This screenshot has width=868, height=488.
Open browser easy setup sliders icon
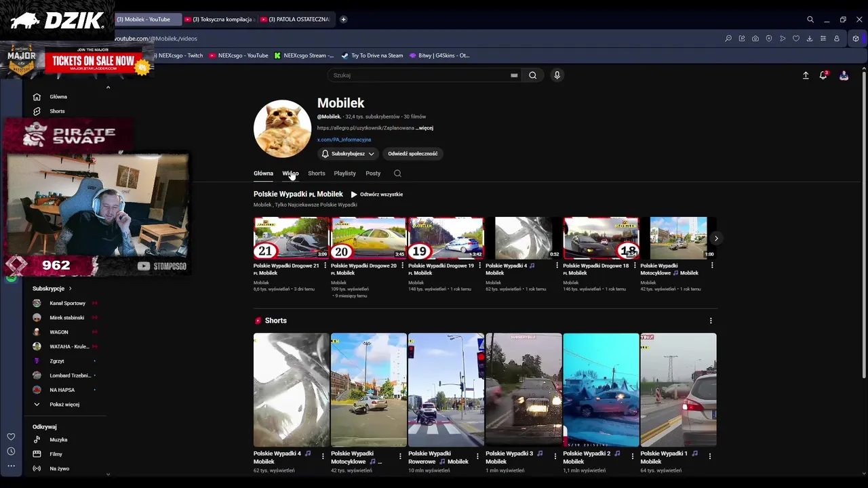click(823, 39)
